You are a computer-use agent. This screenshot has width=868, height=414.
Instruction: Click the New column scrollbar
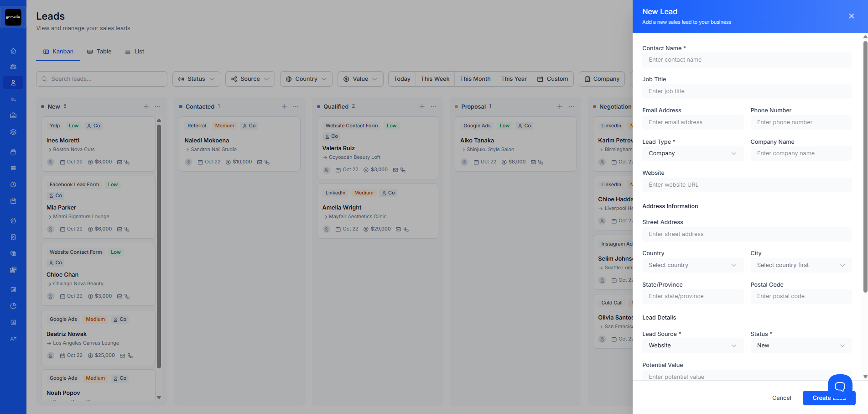tap(159, 246)
